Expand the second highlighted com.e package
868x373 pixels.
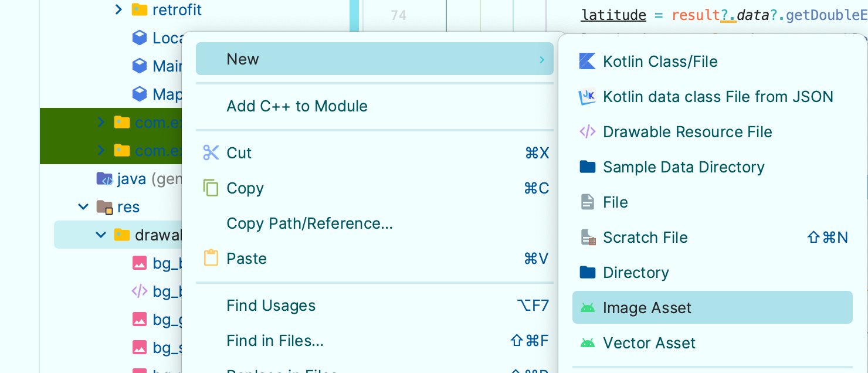click(x=101, y=150)
